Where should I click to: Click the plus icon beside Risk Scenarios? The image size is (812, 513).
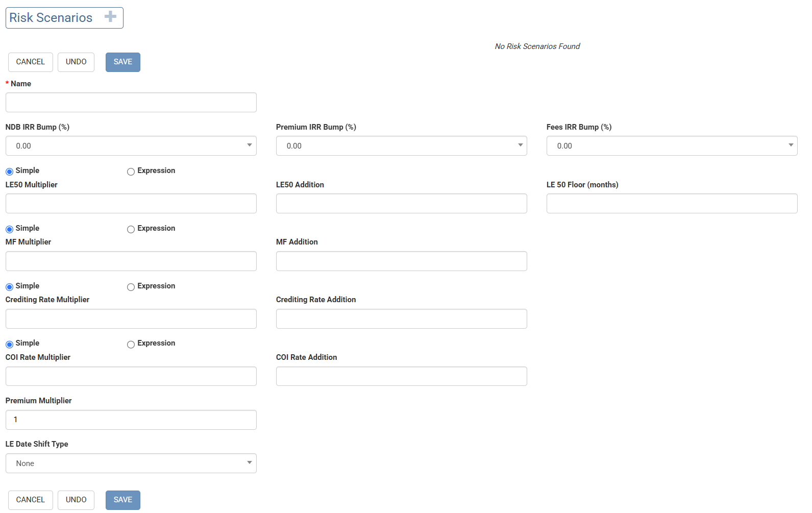click(110, 17)
